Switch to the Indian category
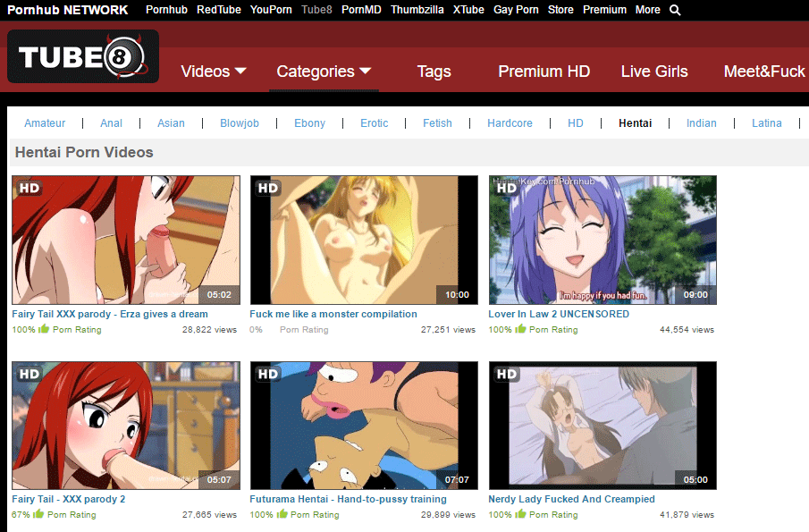The width and height of the screenshot is (809, 532). pos(701,123)
